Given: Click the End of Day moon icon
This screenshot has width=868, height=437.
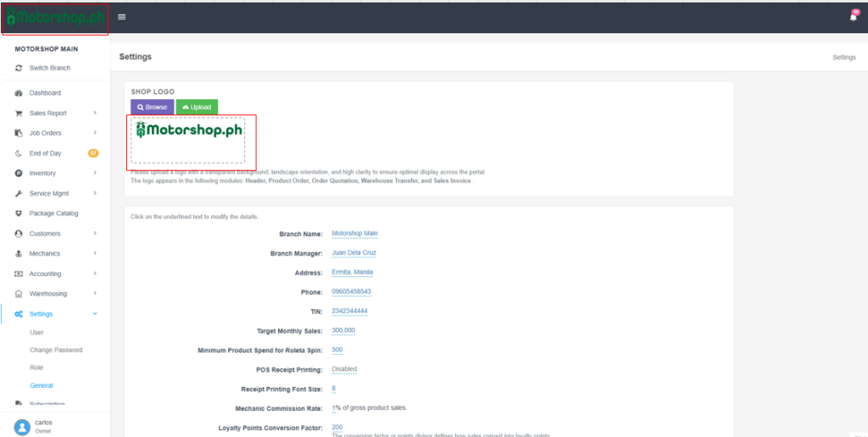Looking at the screenshot, I should pos(19,153).
